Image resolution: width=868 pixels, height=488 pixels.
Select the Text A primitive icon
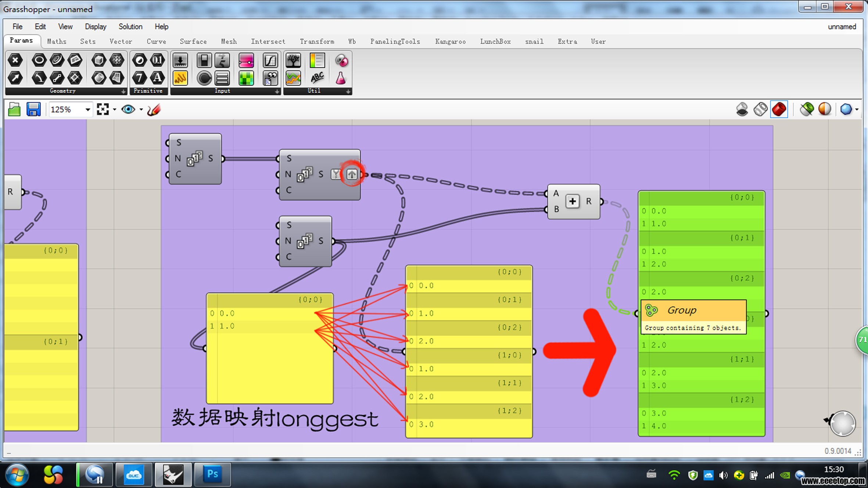[157, 77]
